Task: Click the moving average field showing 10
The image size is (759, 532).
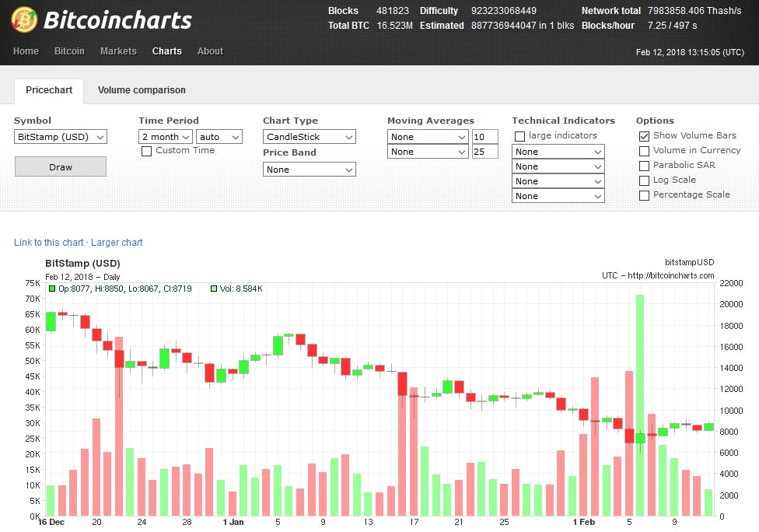Action: [485, 137]
